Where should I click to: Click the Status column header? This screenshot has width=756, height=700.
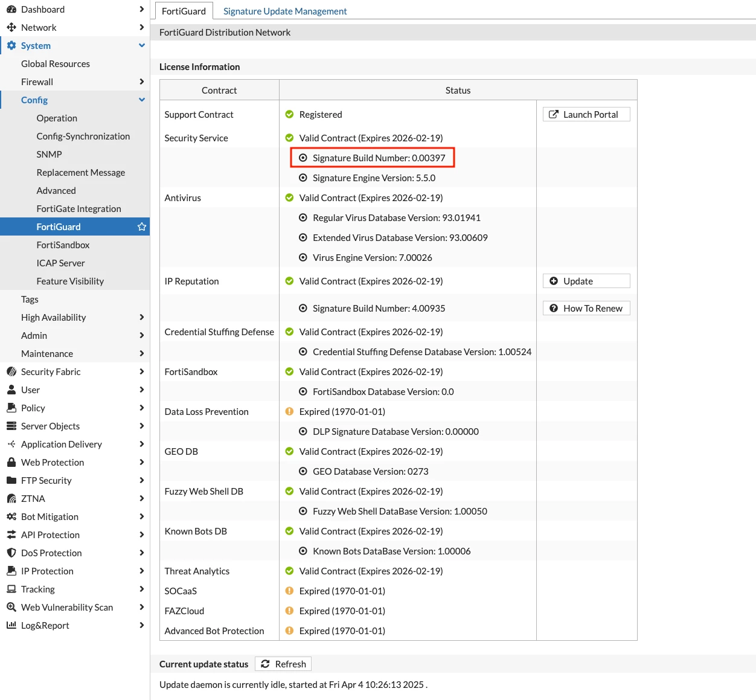458,90
